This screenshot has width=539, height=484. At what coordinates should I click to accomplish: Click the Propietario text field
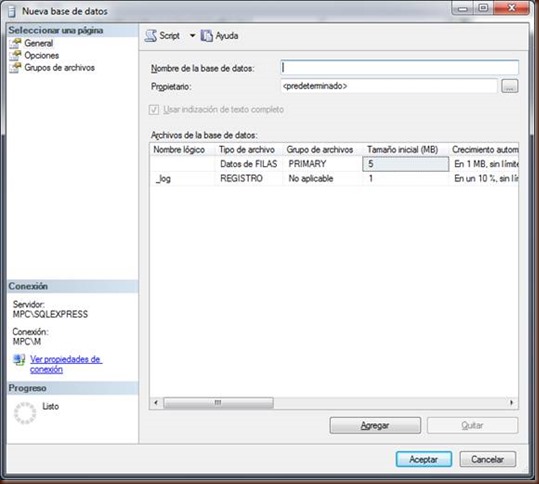coord(389,86)
